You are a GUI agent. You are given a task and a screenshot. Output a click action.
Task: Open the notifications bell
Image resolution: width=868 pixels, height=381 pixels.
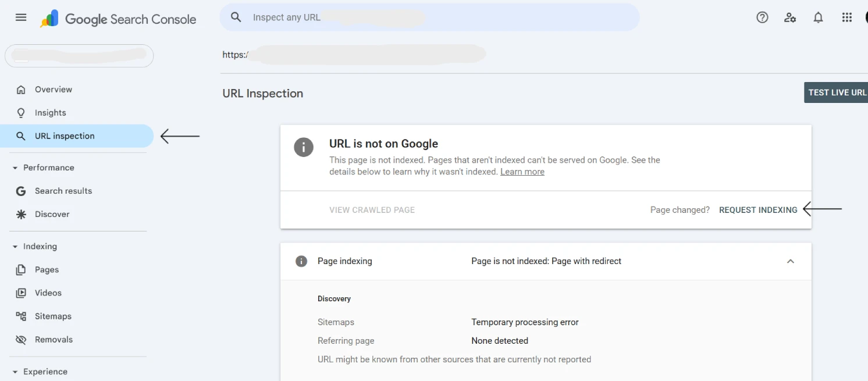[818, 17]
